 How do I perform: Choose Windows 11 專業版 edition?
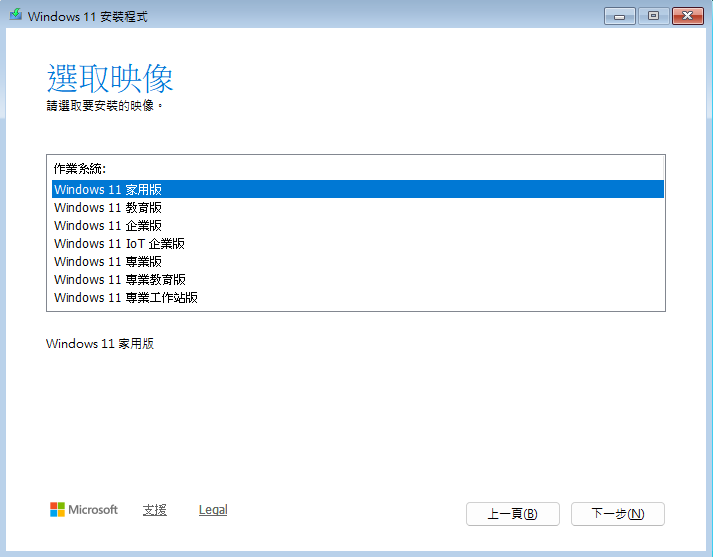tap(108, 261)
